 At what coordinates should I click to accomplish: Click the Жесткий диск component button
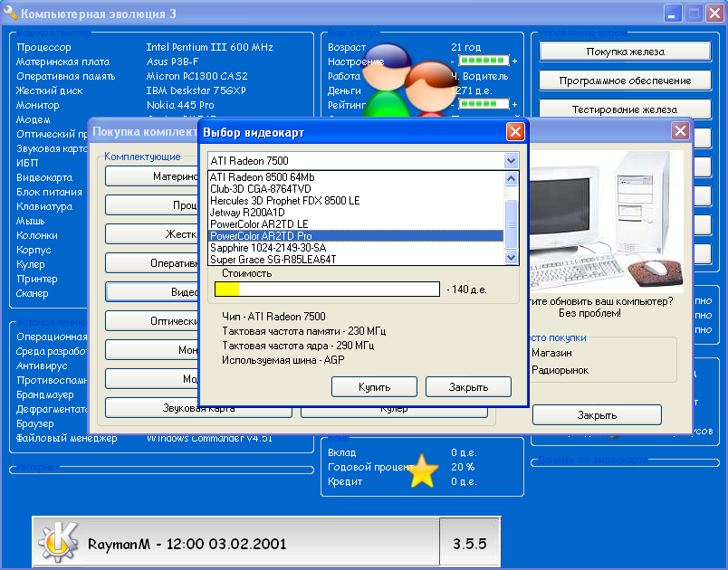coord(151,234)
